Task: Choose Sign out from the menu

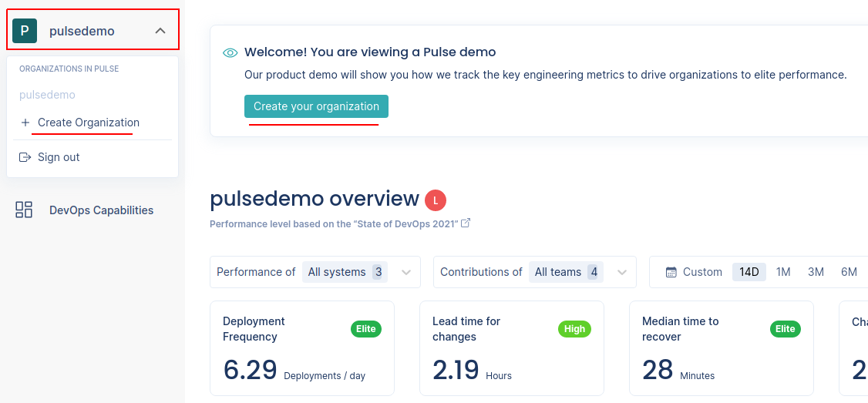Action: 59,157
